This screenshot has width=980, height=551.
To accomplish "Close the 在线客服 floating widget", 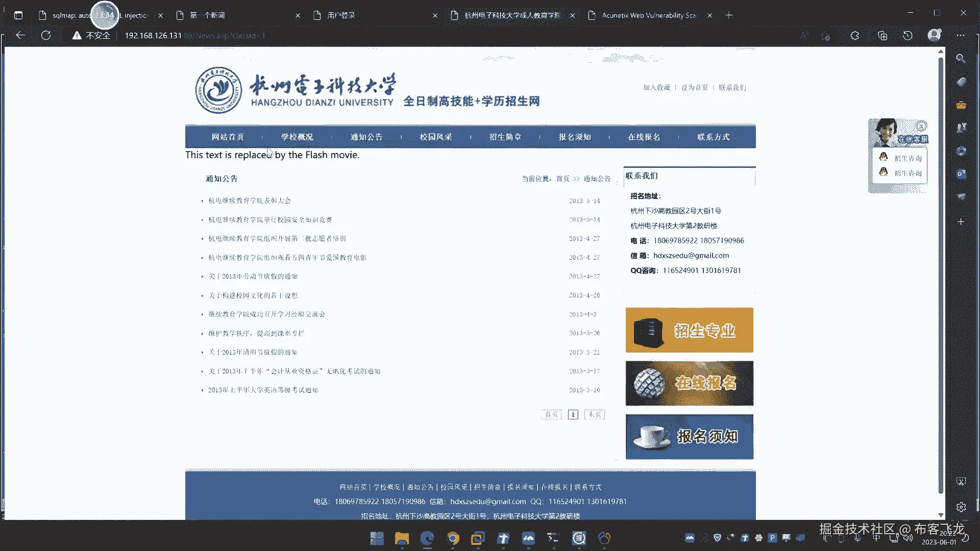I will click(921, 126).
